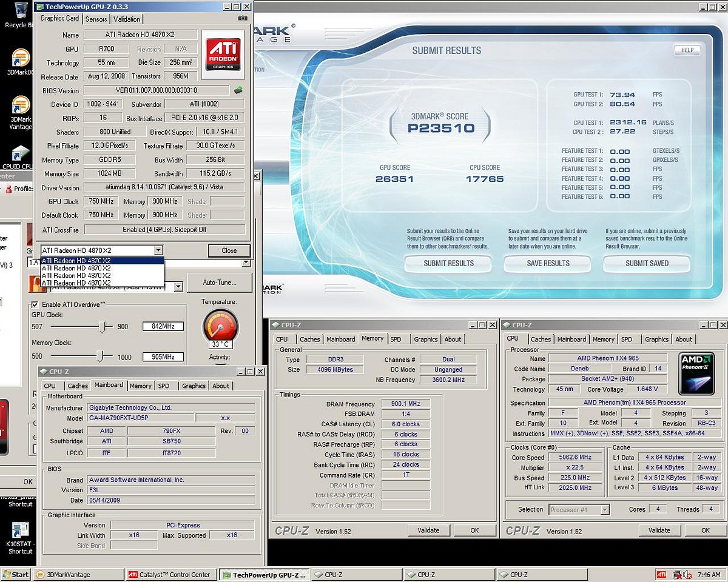Click the GPU score value 26351

[x=394, y=179]
